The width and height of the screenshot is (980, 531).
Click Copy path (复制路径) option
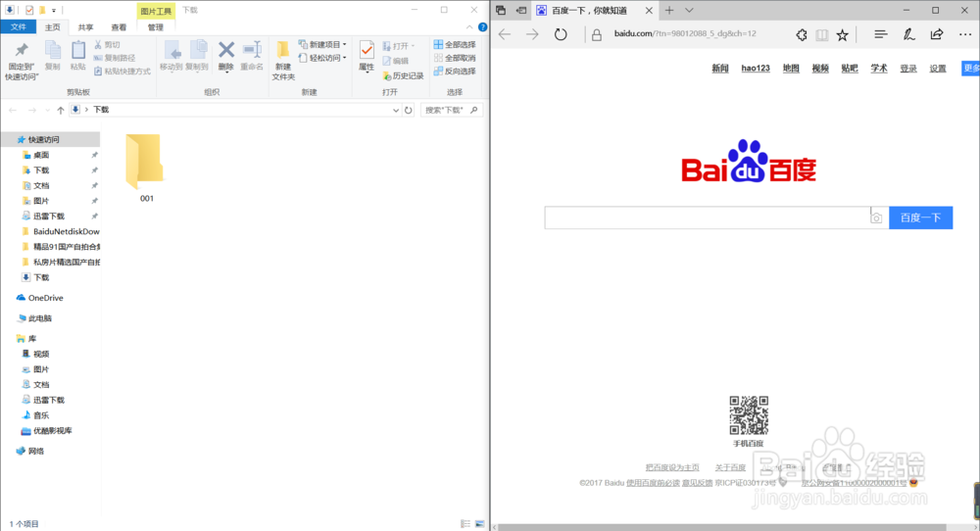tap(115, 58)
